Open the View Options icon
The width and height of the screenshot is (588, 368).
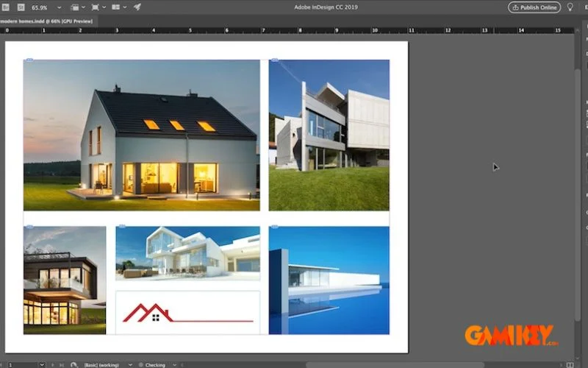pyautogui.click(x=75, y=7)
